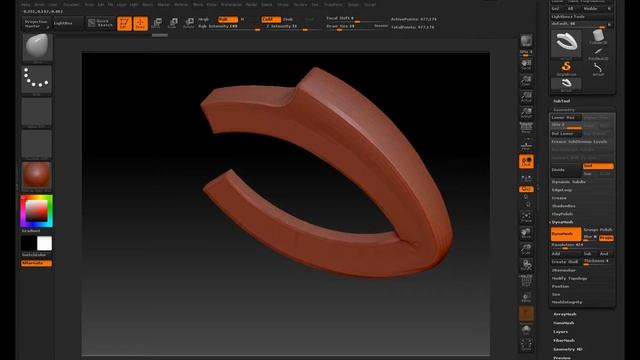Switch to Move transform mode in top shelf
Viewport: 640px width, 360px height.
pos(156,23)
